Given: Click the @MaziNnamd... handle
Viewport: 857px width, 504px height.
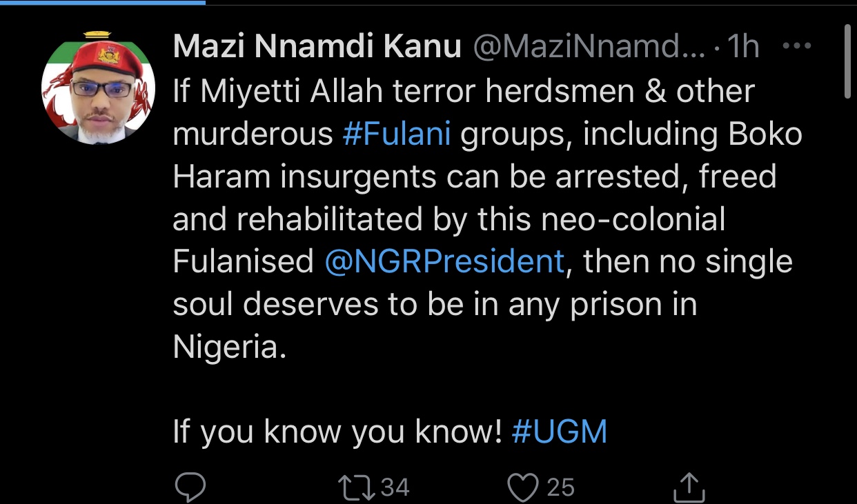Looking at the screenshot, I should pos(589,47).
